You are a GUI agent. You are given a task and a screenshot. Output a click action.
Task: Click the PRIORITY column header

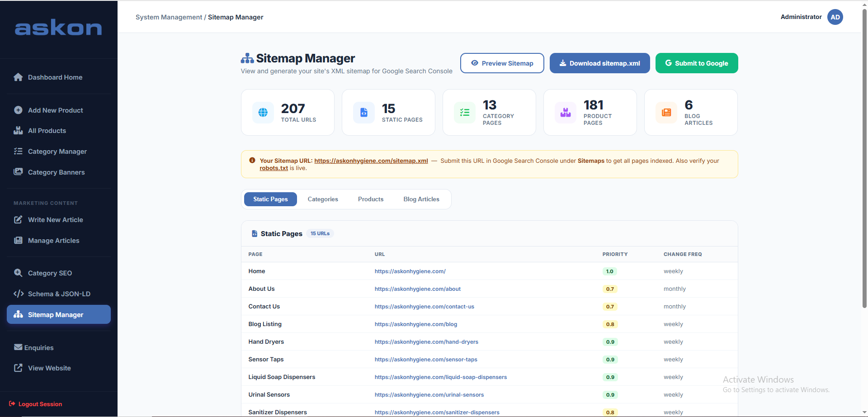[x=615, y=254]
